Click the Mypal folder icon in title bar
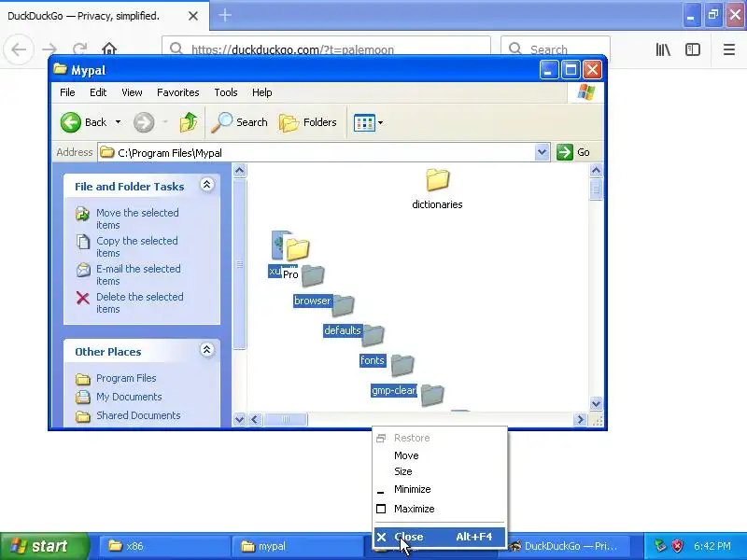Viewport: 747px width, 560px height. pos(60,69)
